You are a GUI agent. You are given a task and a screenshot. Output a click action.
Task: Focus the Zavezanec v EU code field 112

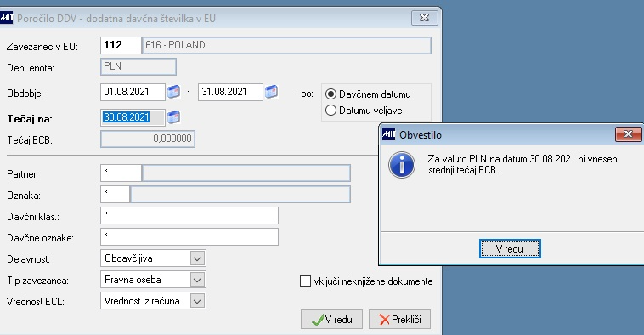point(121,45)
